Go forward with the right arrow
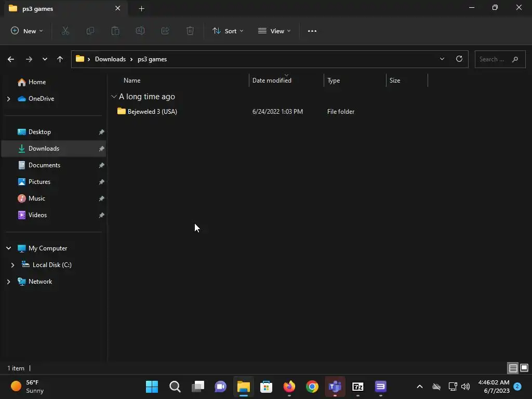Image resolution: width=532 pixels, height=399 pixels. 29,59
